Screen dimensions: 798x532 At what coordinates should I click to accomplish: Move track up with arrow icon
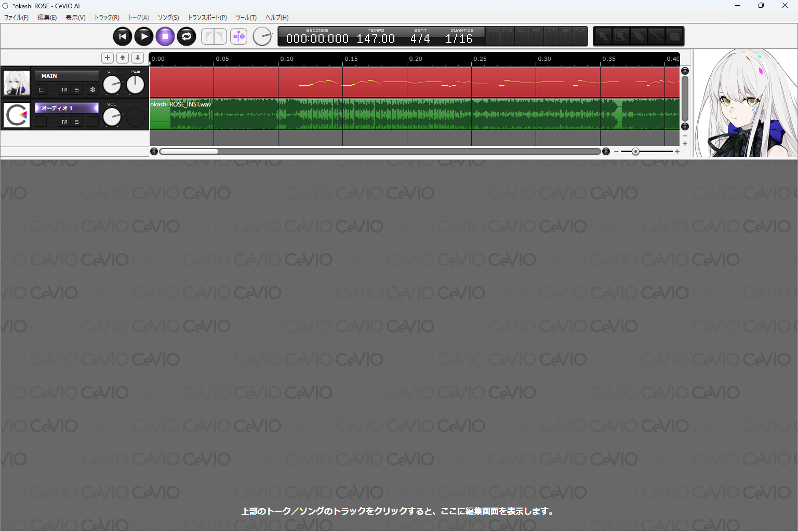click(123, 58)
